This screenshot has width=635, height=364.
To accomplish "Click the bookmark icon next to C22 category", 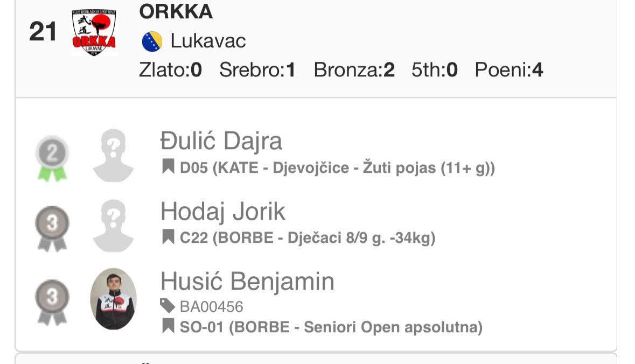I will pyautogui.click(x=169, y=237).
